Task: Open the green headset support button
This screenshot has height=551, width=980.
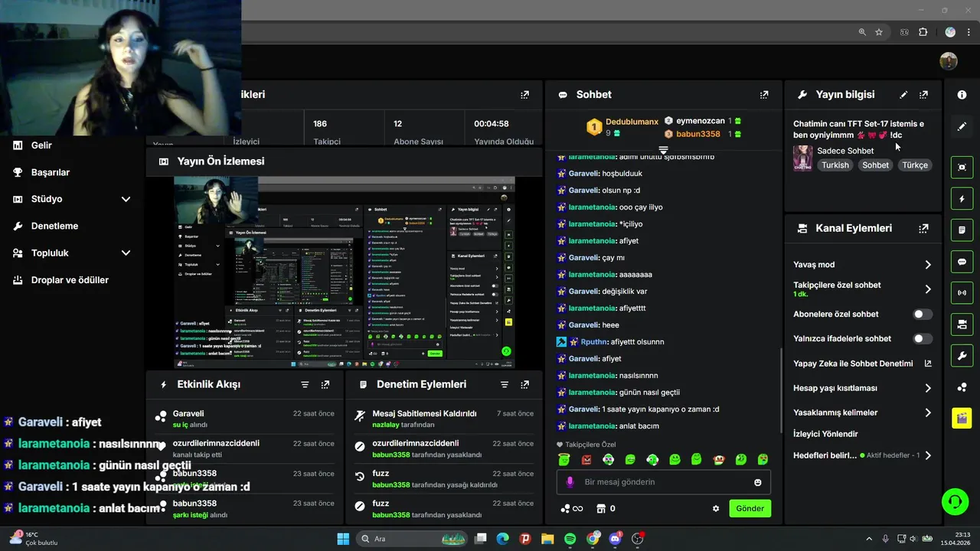Action: click(x=955, y=502)
